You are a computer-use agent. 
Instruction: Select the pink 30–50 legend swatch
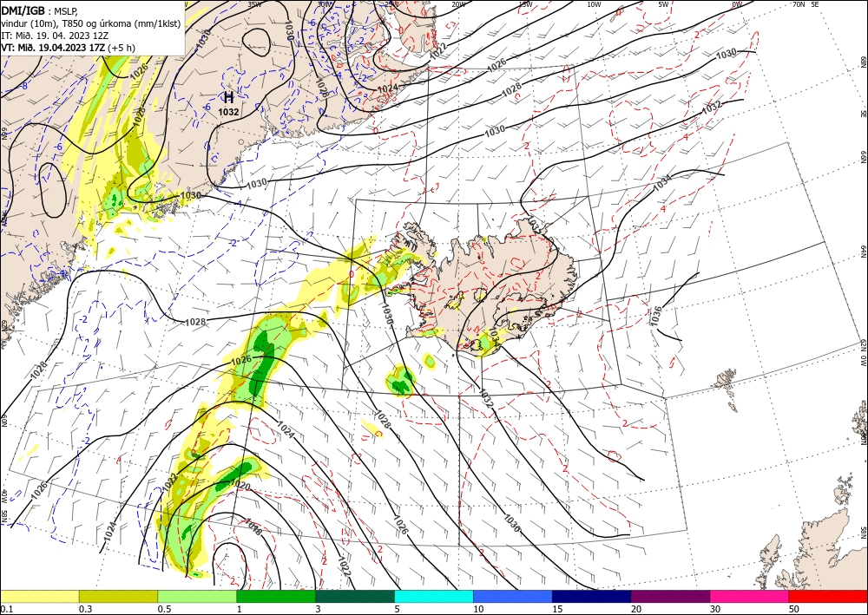(750, 597)
